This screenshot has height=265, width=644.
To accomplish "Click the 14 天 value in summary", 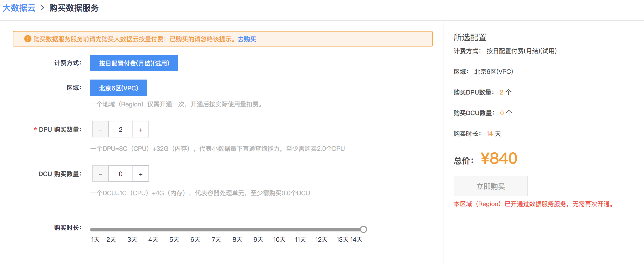I will coord(494,134).
